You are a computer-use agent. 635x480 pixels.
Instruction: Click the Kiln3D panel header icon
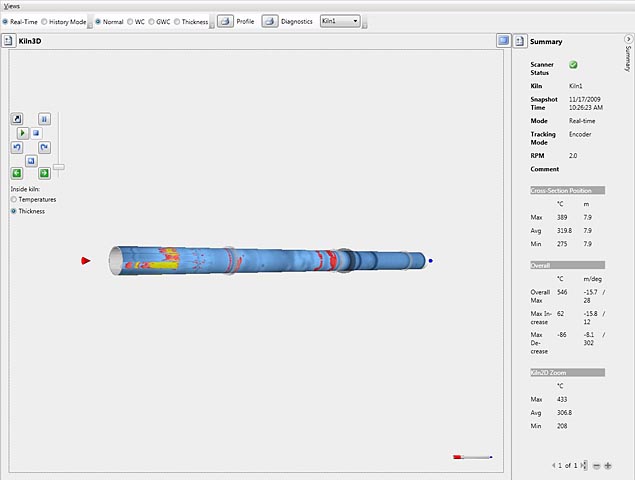point(8,41)
